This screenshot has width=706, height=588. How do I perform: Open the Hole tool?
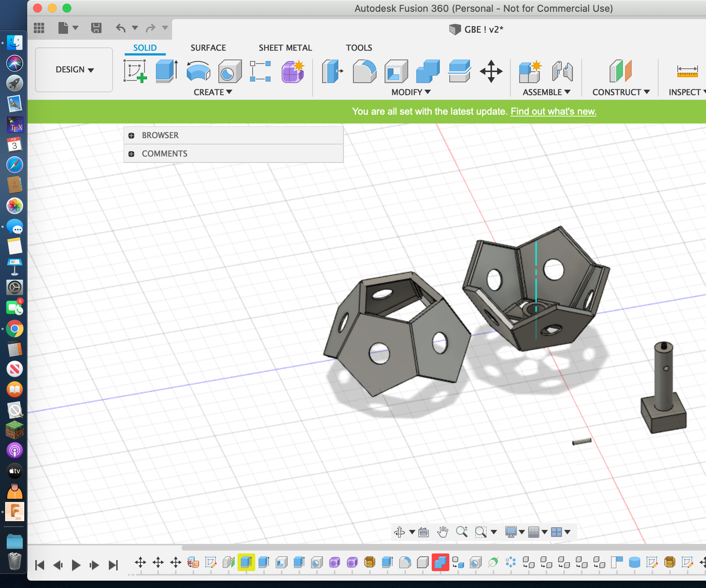[x=230, y=72]
